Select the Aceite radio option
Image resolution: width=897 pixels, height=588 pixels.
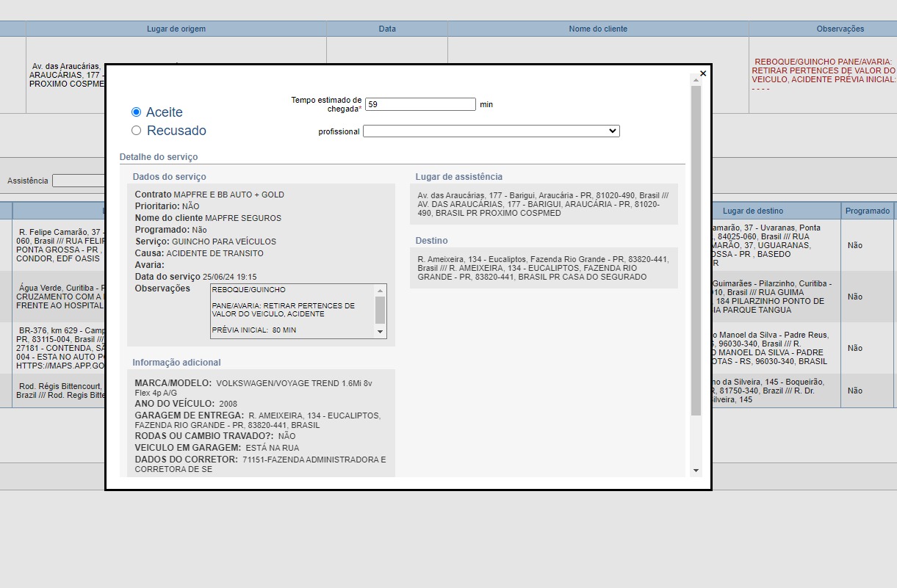136,112
